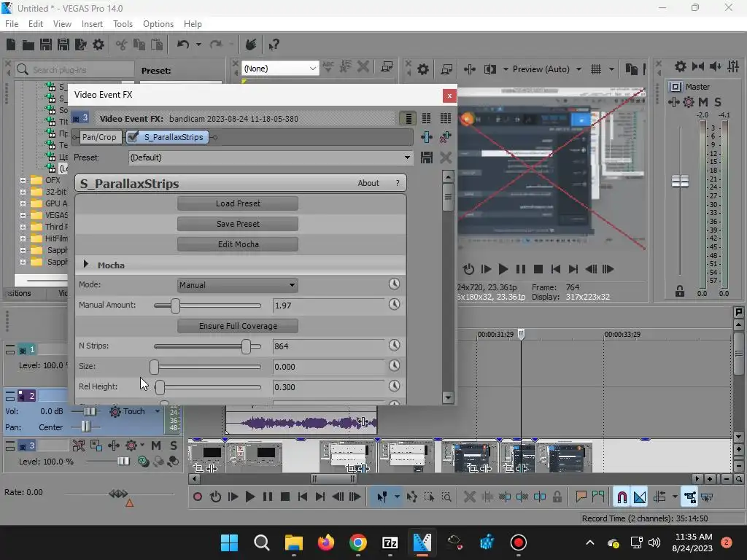This screenshot has width=747, height=560.
Task: Select the Pan/Crop chain button
Action: 99,137
